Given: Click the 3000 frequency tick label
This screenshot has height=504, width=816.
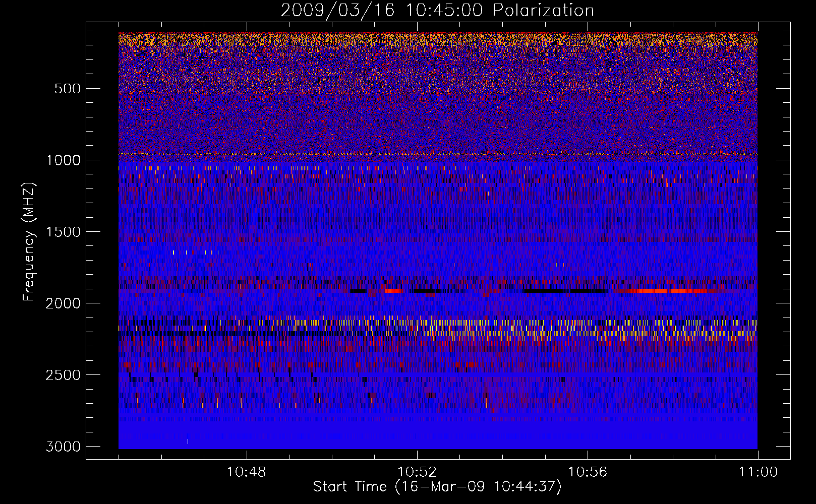Looking at the screenshot, I should point(63,447).
